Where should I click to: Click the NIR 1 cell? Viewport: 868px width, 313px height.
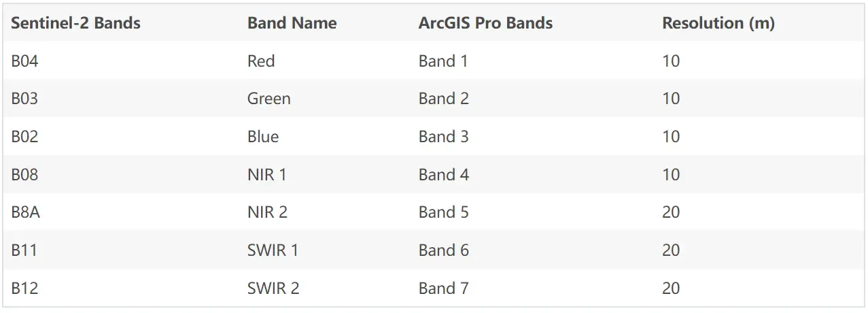(x=266, y=175)
